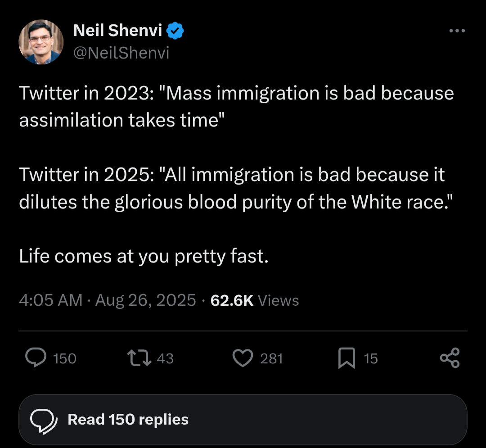Click the chat bubbles icon beside Read replies

tap(44, 420)
